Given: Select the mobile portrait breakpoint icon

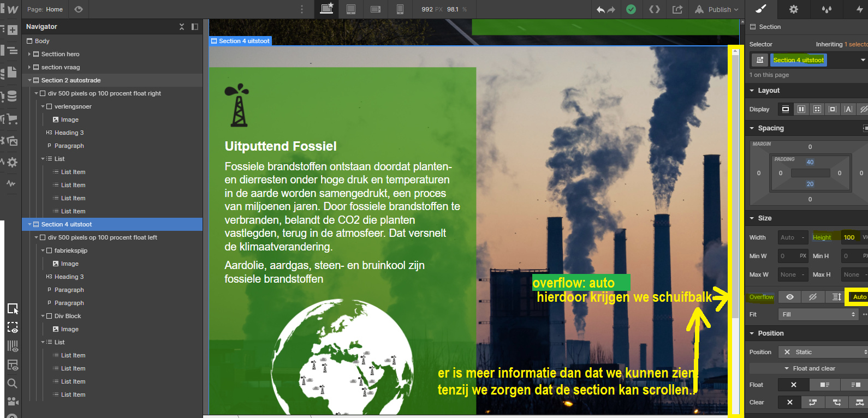Looking at the screenshot, I should tap(400, 9).
